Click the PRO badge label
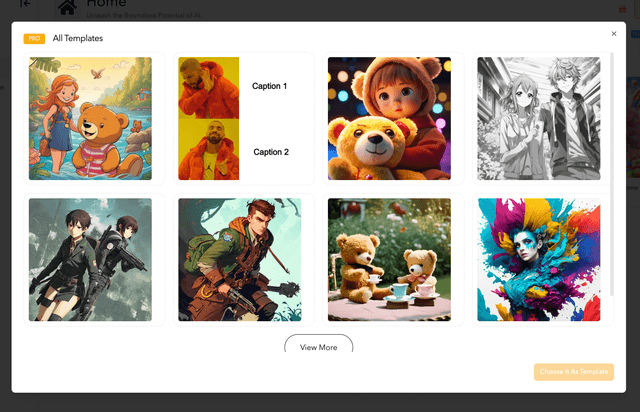Screen dimensions: 640x412 point(34,38)
